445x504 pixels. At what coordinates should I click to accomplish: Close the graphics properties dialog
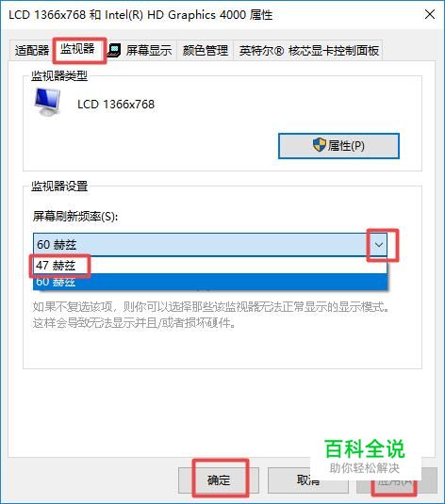(x=430, y=14)
